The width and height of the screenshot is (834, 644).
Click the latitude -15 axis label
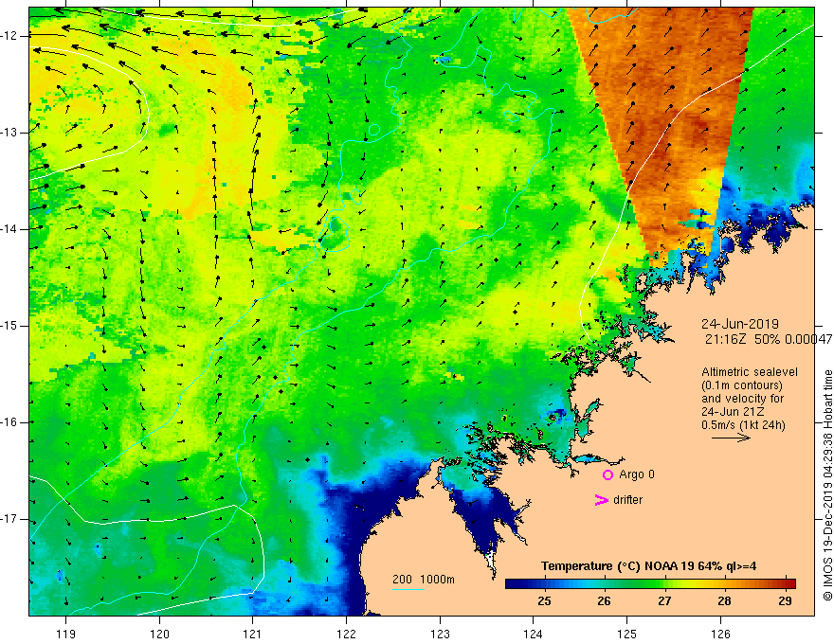(9, 326)
